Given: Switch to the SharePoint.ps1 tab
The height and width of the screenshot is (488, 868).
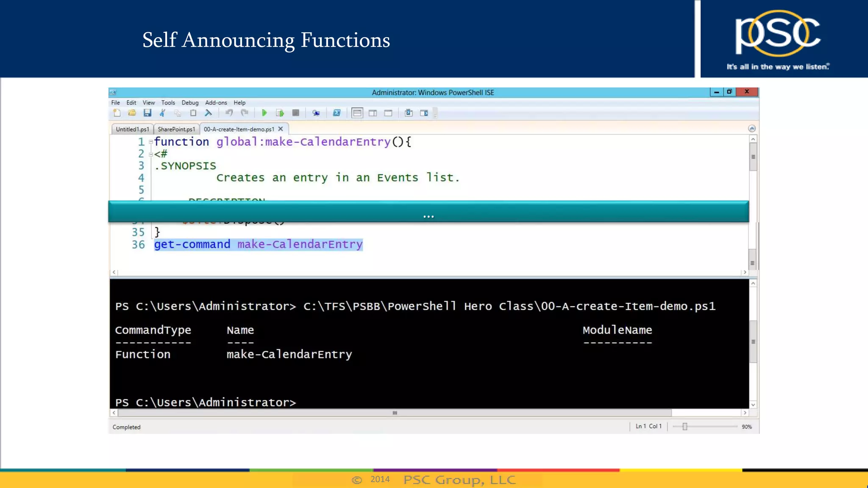Looking at the screenshot, I should click(176, 129).
